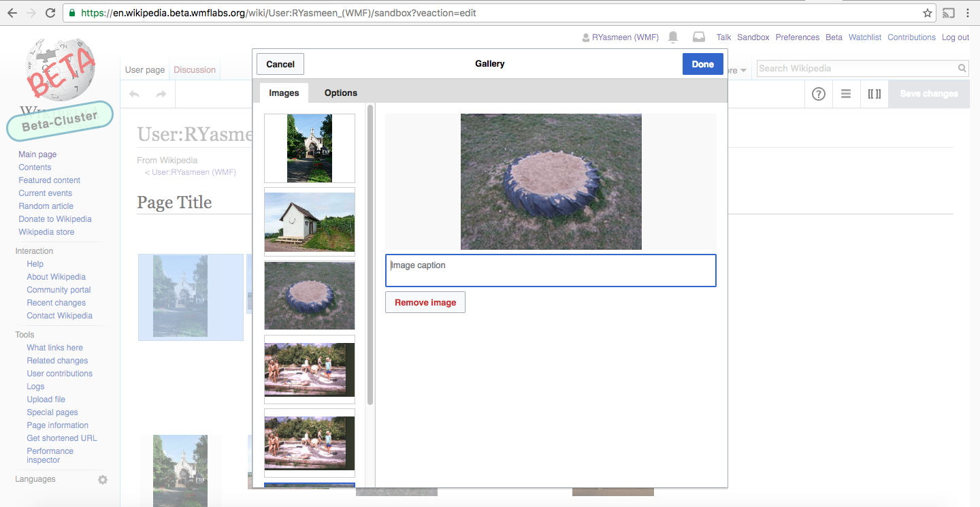Open the Languages settings gear icon
Image resolution: width=980 pixels, height=507 pixels.
point(103,480)
